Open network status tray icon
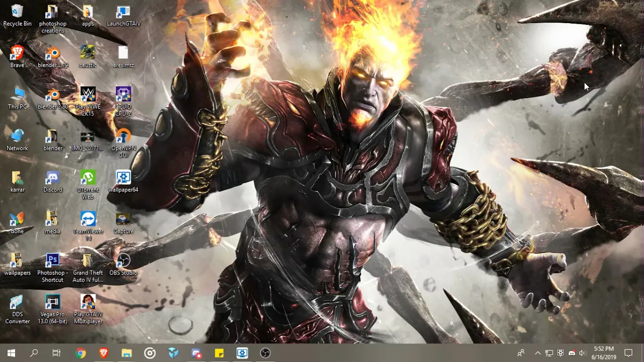 549,353
